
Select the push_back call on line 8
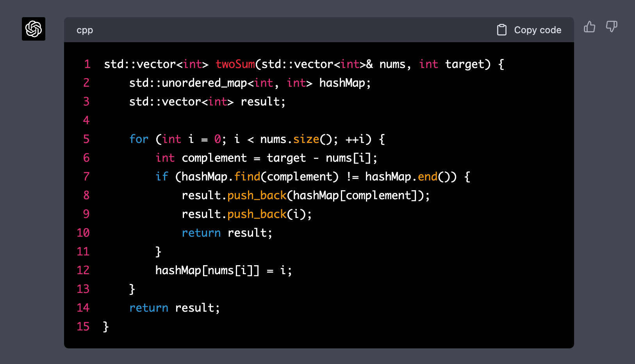click(257, 195)
